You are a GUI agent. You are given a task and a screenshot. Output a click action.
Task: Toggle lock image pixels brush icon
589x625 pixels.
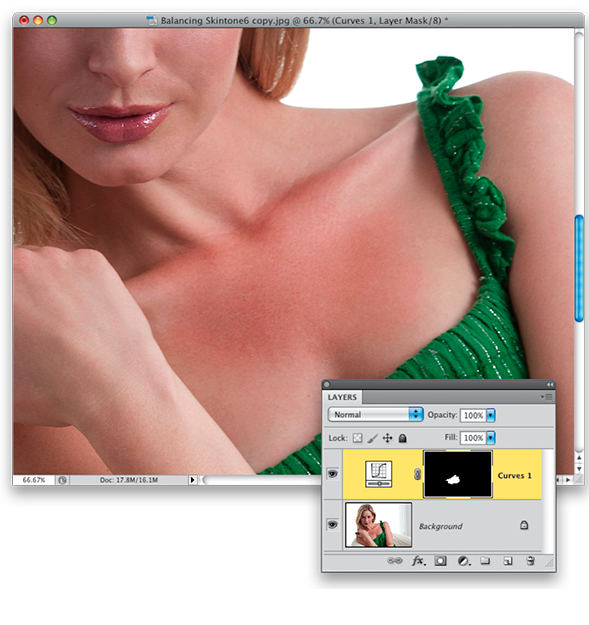[x=372, y=438]
